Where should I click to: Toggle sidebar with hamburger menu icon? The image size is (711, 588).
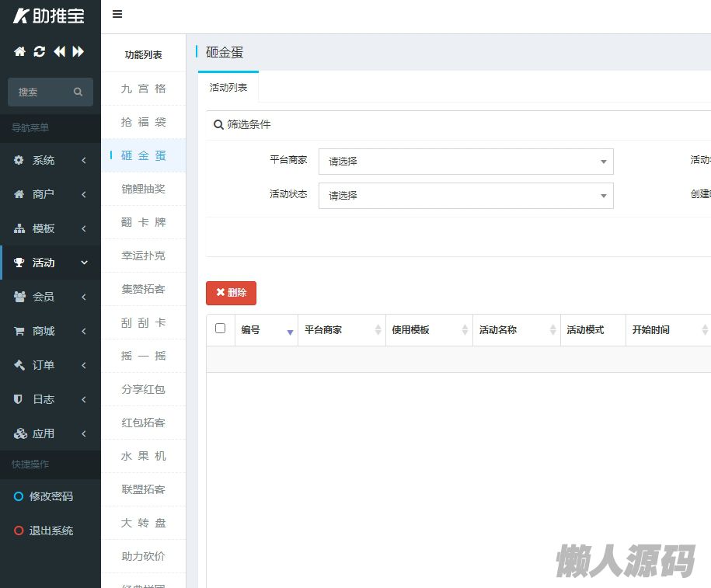pos(117,14)
